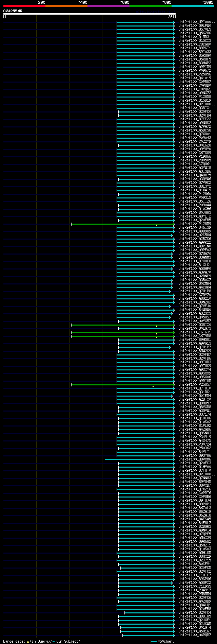This screenshot has width=217, height=644.
Task: Select the UniRef100_A9NX72 label
Action: [x=195, y=93]
